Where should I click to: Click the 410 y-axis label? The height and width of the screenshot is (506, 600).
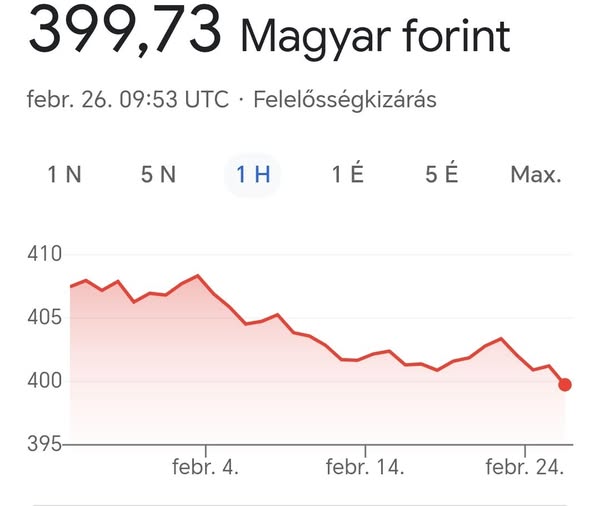[x=46, y=254]
